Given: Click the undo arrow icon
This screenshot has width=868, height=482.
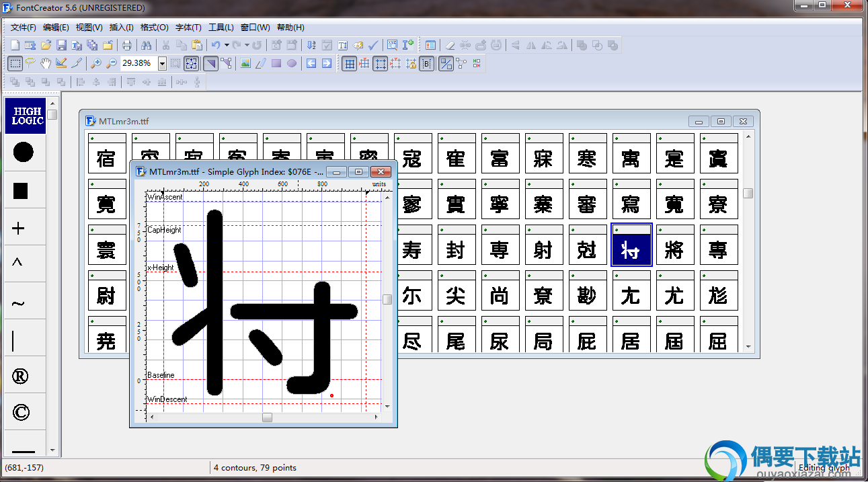Looking at the screenshot, I should click(216, 45).
